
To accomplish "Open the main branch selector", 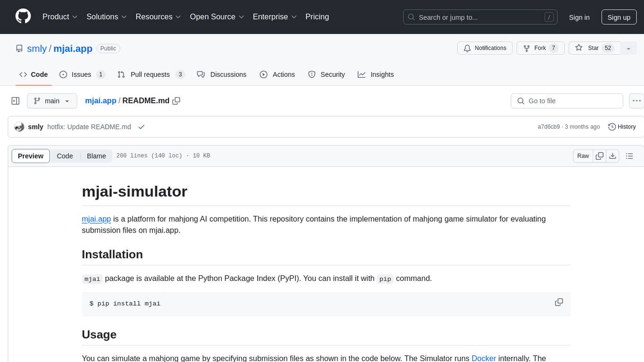I will [52, 101].
